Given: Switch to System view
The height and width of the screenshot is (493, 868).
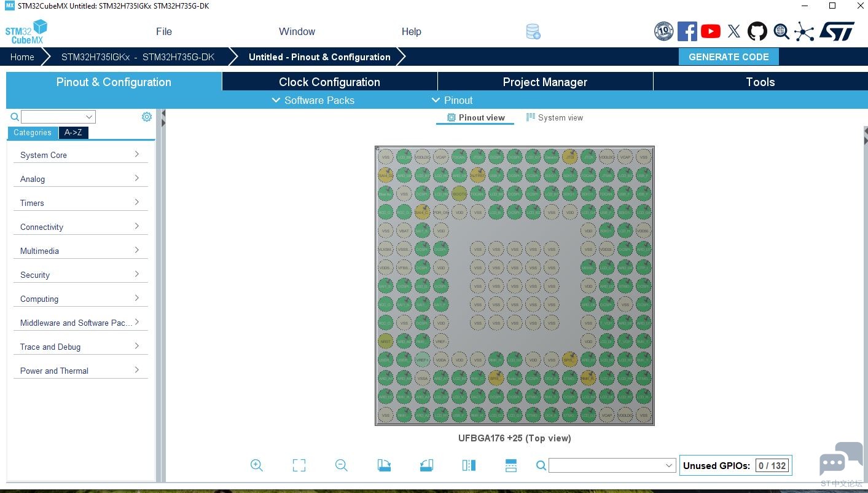Looking at the screenshot, I should 555,117.
